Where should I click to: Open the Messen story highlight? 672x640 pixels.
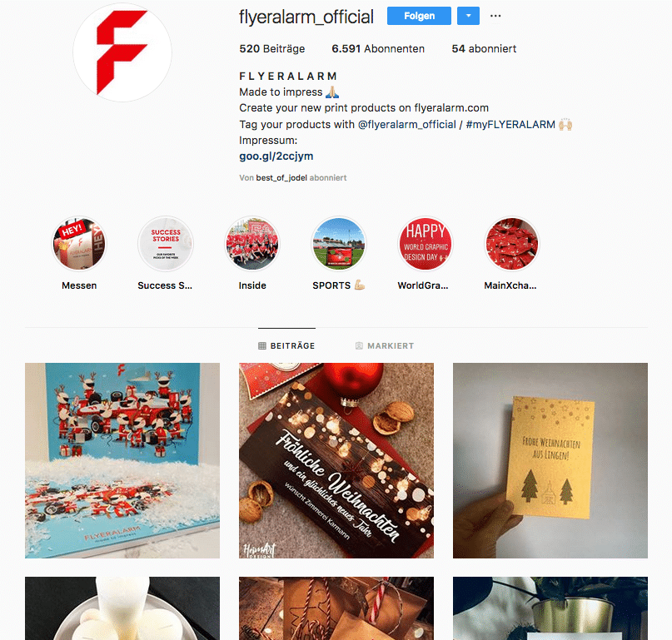pos(79,244)
